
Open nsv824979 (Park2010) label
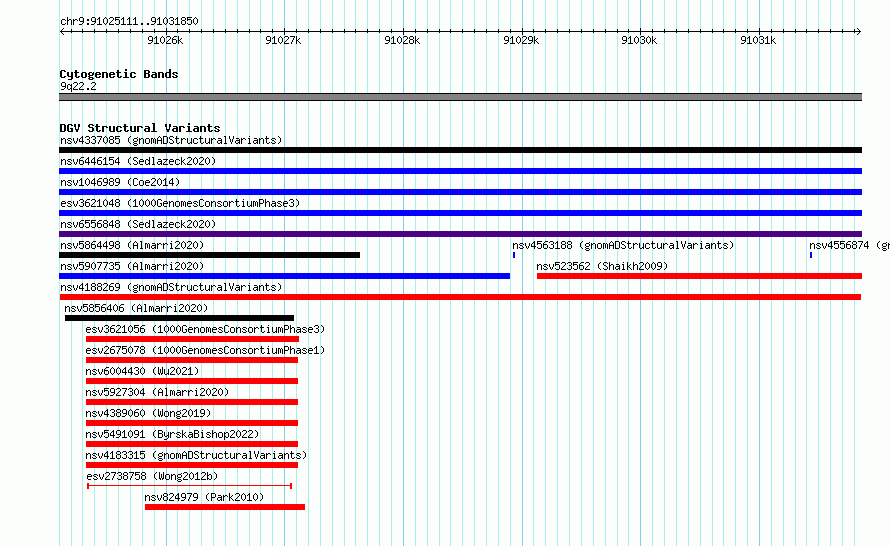(x=204, y=497)
